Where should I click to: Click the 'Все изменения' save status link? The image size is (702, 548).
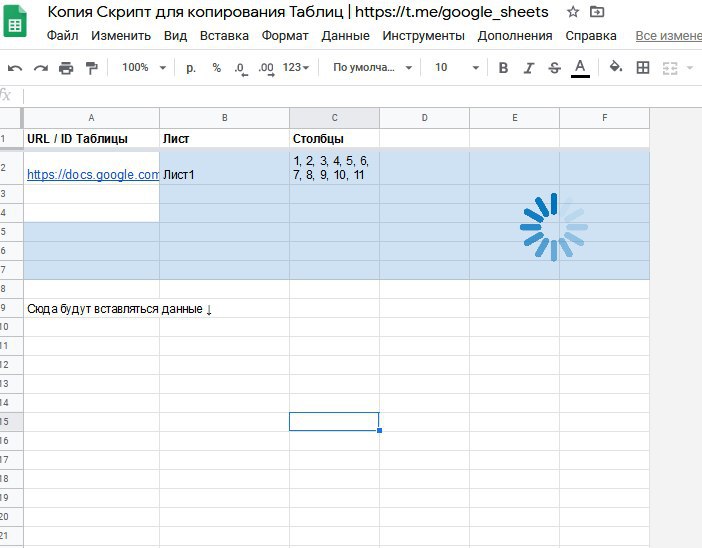[668, 36]
